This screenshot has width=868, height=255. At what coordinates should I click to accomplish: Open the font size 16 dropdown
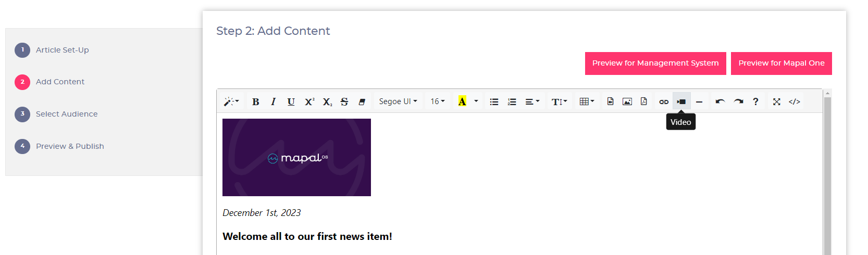[438, 101]
